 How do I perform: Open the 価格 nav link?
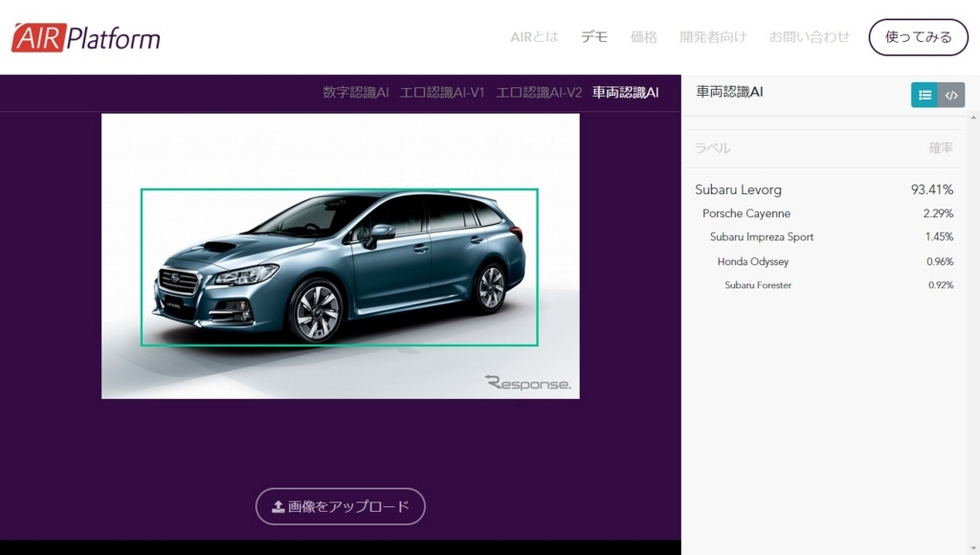click(x=644, y=37)
